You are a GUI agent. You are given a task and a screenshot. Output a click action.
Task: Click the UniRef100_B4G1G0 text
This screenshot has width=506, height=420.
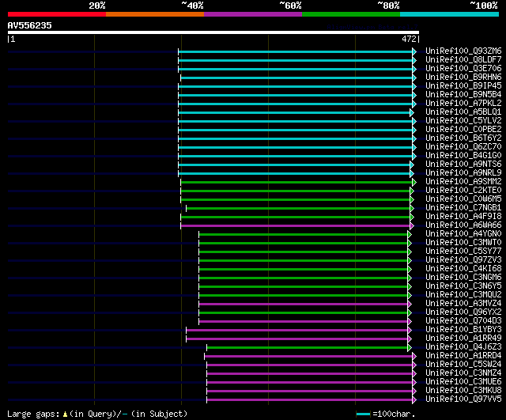pyautogui.click(x=463, y=156)
